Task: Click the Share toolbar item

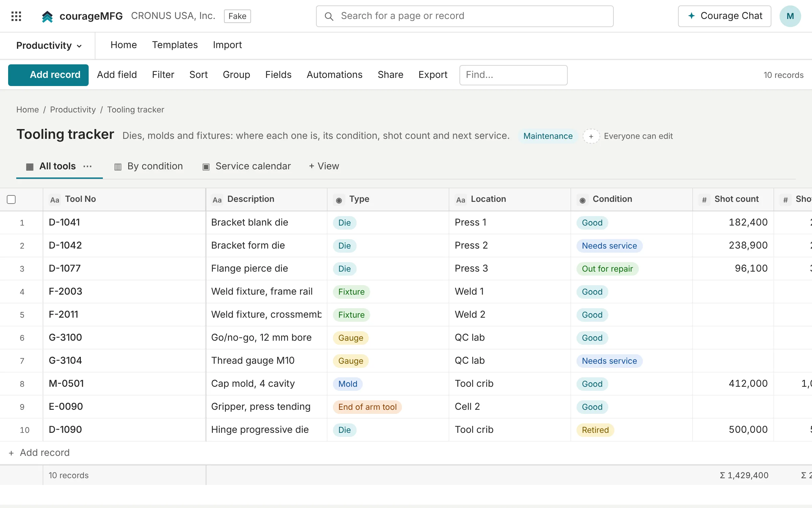Action: 390,75
